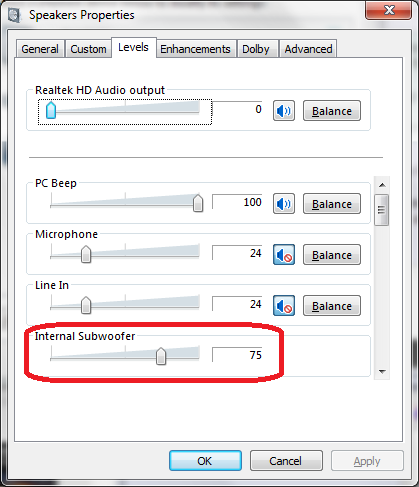
Task: Mute the Realtek HD Audio output speaker
Action: coord(284,110)
